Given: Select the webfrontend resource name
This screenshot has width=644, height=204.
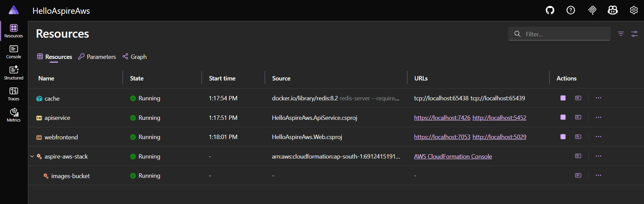Looking at the screenshot, I should (x=61, y=137).
